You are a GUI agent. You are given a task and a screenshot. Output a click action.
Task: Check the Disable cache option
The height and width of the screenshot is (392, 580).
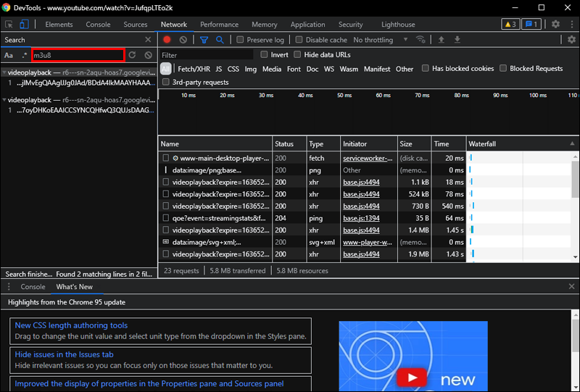point(299,40)
